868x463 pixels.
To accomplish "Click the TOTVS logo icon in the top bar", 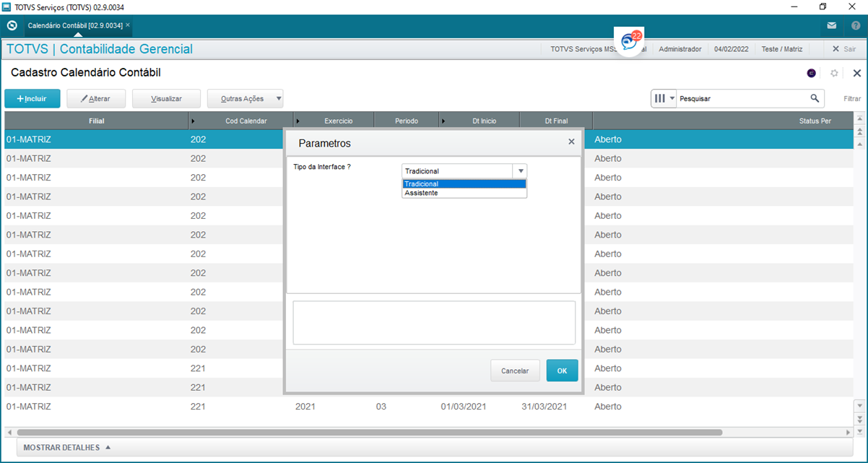I will [12, 25].
